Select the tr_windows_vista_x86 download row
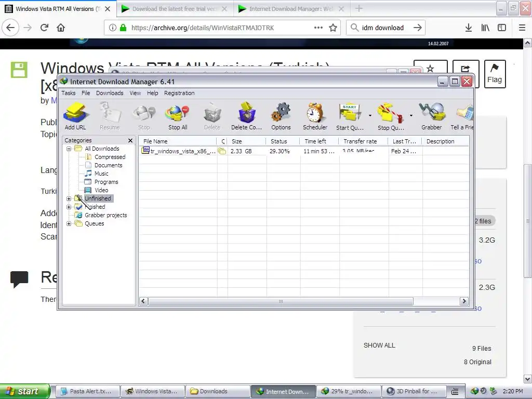Viewport: 532px width, 399px height. tap(303, 151)
